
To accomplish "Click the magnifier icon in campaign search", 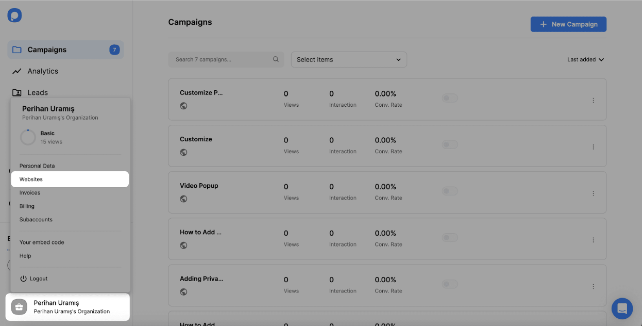I will [x=276, y=59].
